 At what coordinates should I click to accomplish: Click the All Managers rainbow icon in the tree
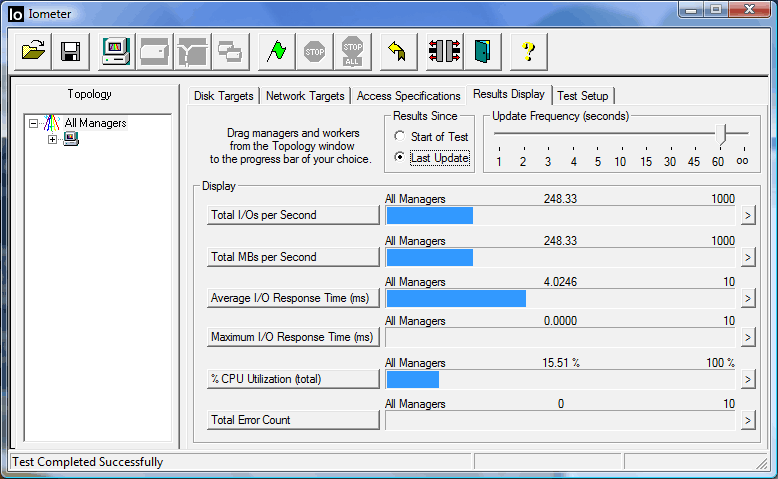[x=52, y=123]
